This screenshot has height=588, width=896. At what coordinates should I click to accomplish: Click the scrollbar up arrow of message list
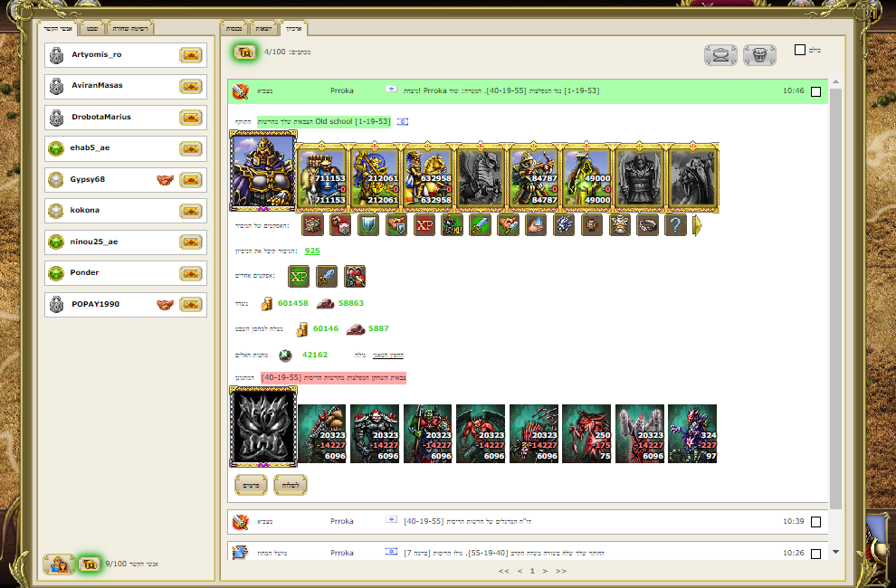click(835, 82)
